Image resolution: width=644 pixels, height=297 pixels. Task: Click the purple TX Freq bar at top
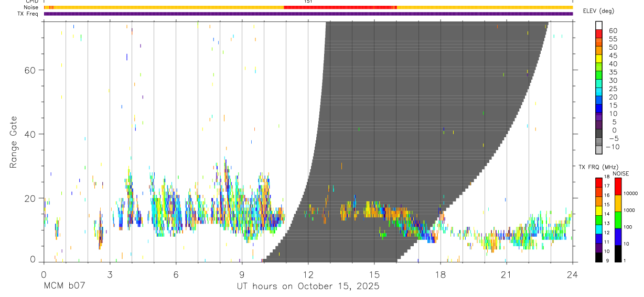tap(308, 14)
